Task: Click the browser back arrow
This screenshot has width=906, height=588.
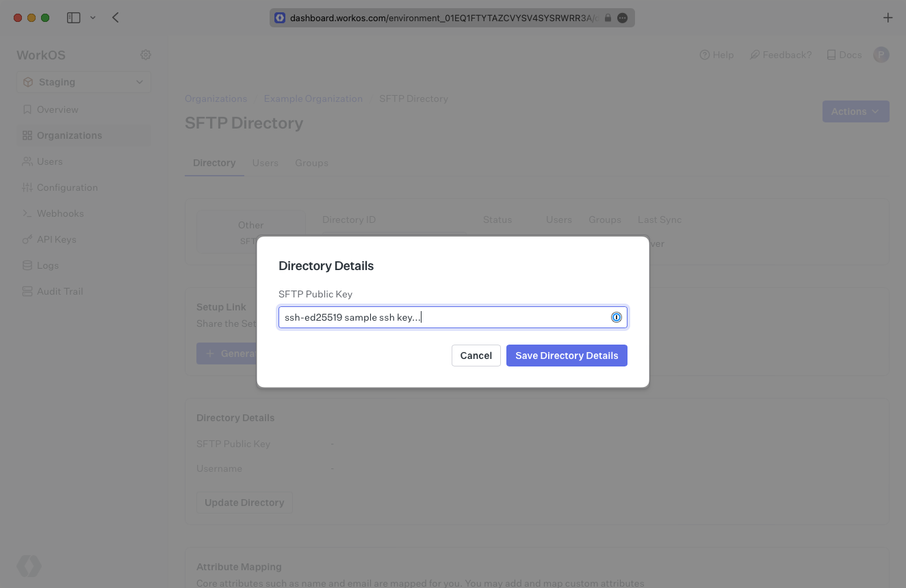Action: (x=115, y=18)
